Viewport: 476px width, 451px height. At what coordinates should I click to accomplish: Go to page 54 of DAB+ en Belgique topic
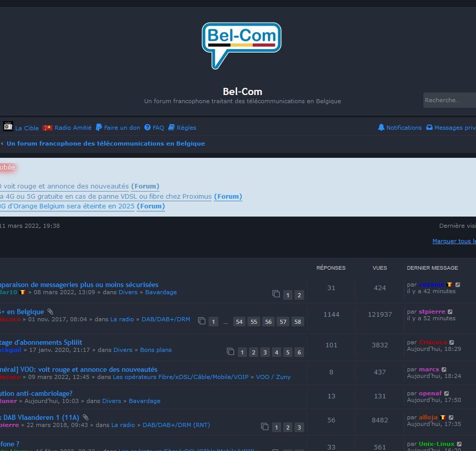point(239,322)
